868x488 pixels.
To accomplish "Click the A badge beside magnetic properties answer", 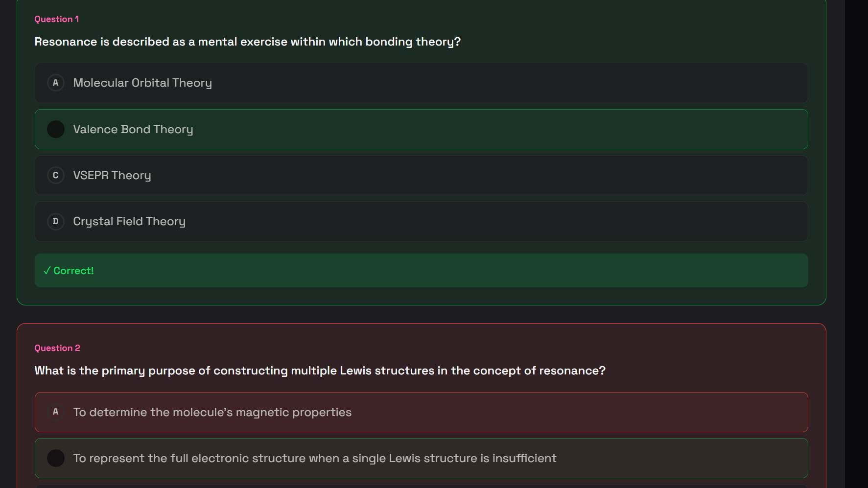I will click(x=55, y=412).
